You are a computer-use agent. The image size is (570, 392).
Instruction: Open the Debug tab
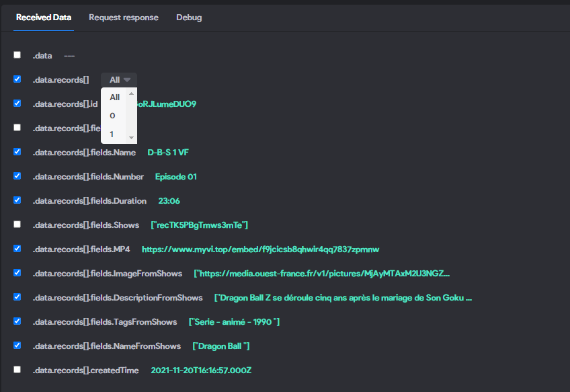[x=189, y=17]
